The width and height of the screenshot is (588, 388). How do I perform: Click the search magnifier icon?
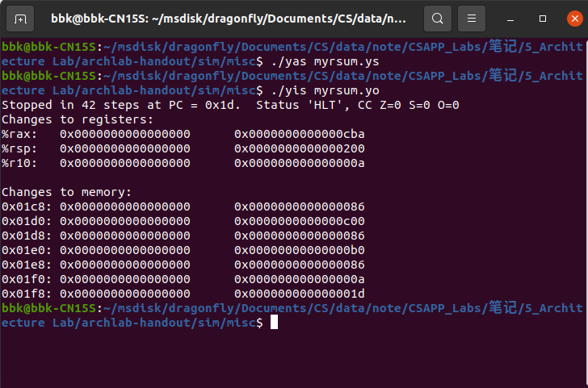[x=437, y=18]
